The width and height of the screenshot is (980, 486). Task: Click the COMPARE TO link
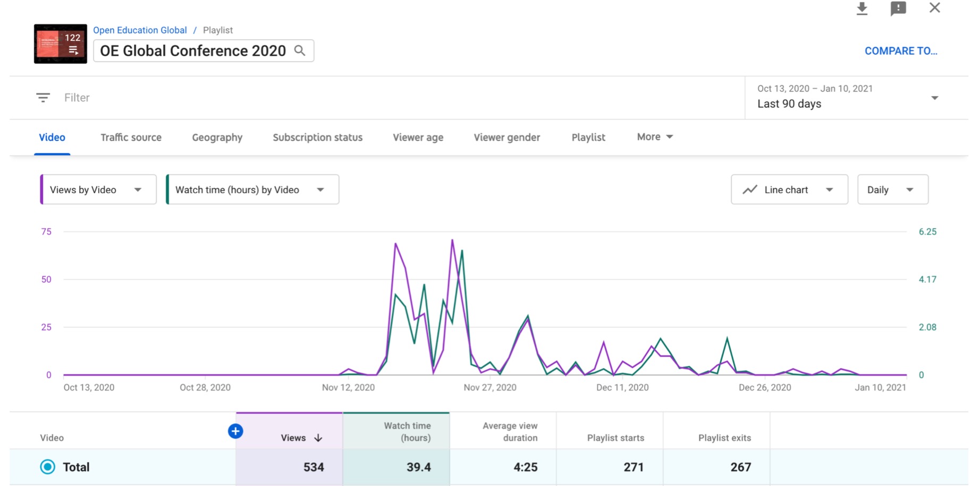point(901,51)
